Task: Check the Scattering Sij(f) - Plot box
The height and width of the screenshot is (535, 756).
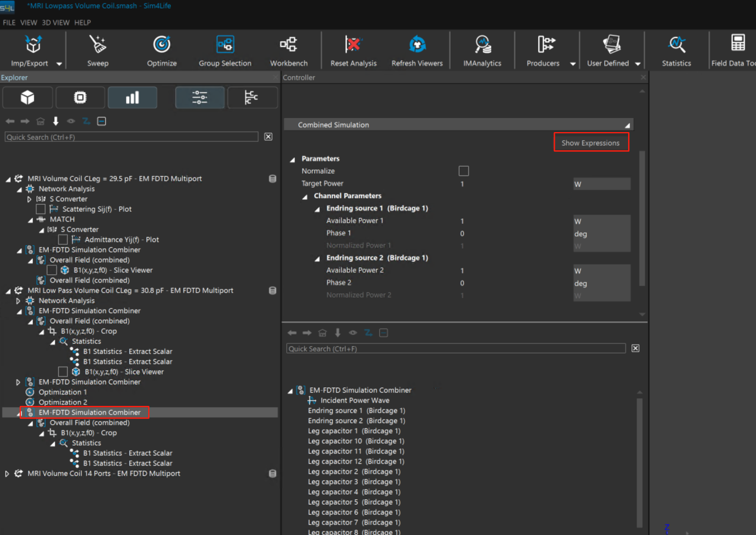Action: (x=40, y=209)
